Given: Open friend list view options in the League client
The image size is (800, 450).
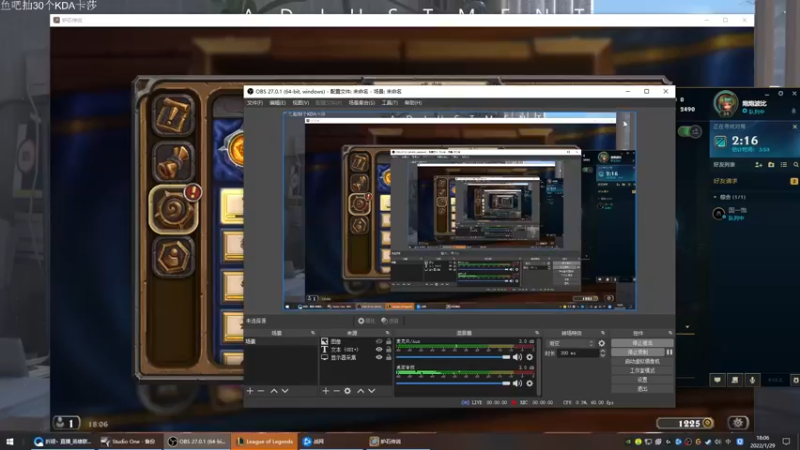Looking at the screenshot, I should (x=784, y=165).
